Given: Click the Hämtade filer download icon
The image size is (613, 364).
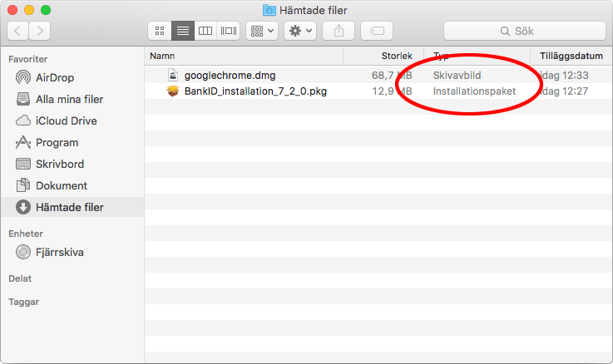Looking at the screenshot, I should 23,207.
